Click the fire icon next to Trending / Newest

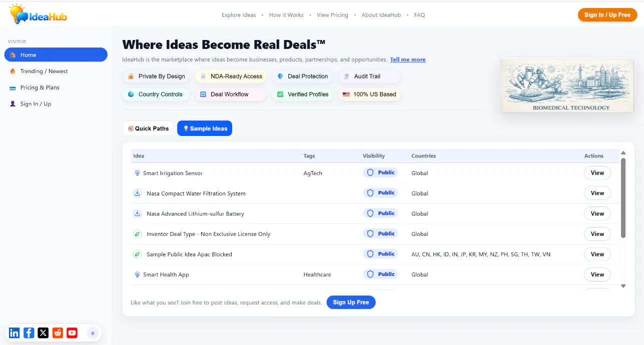coord(13,71)
